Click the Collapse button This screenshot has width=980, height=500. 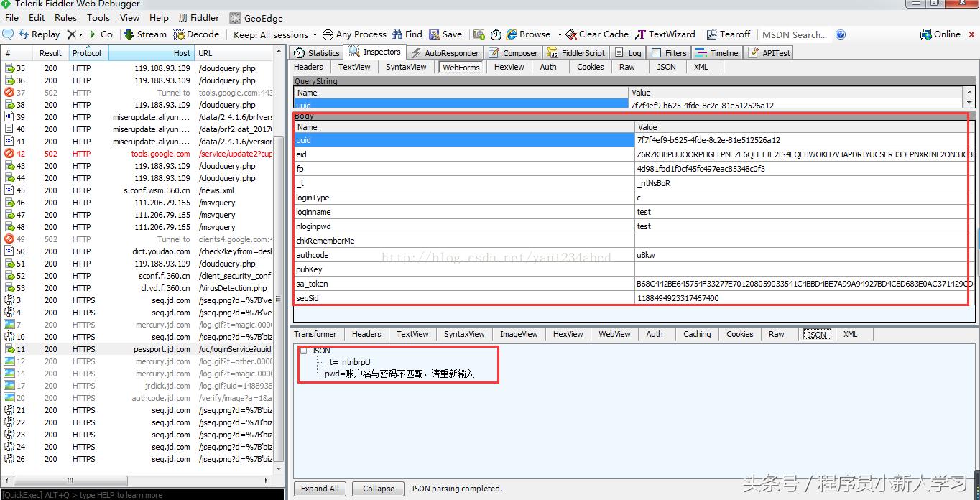point(378,488)
